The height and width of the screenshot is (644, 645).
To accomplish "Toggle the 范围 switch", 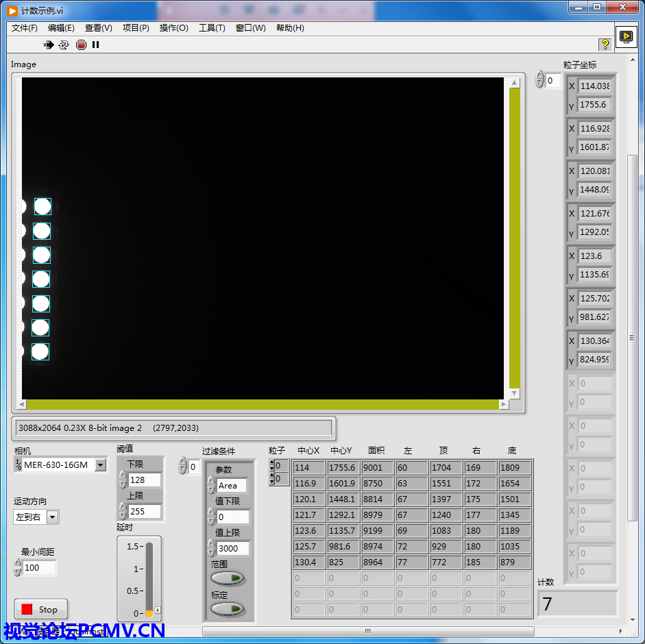I will tap(228, 578).
